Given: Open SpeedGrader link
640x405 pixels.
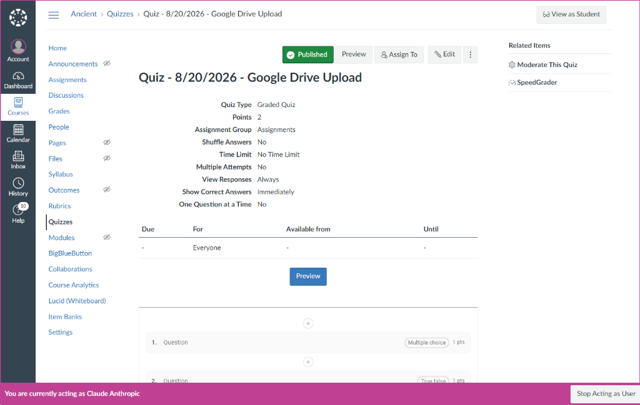Looking at the screenshot, I should pyautogui.click(x=537, y=82).
